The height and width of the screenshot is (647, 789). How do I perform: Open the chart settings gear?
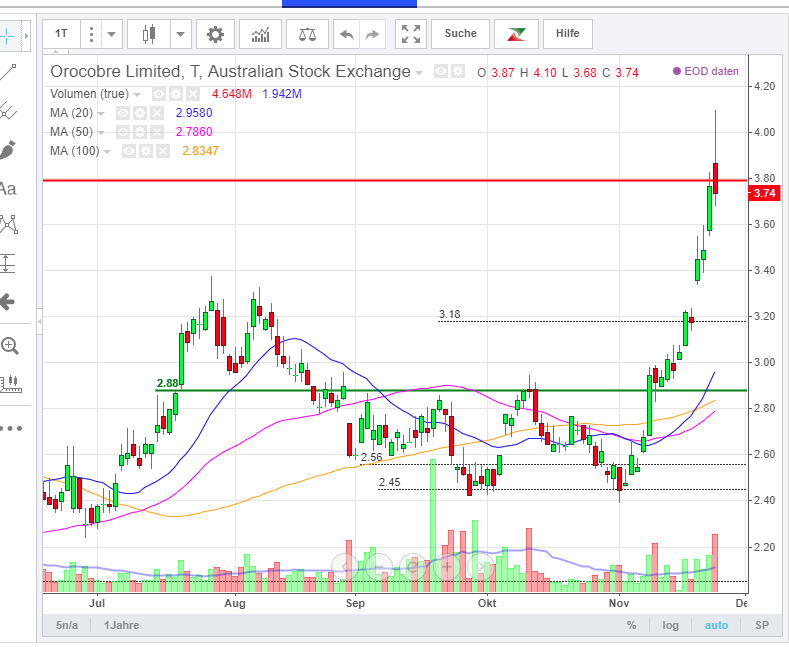click(x=215, y=34)
